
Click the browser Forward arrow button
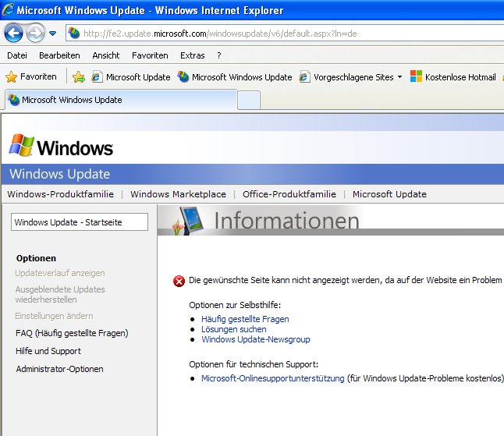[x=35, y=33]
